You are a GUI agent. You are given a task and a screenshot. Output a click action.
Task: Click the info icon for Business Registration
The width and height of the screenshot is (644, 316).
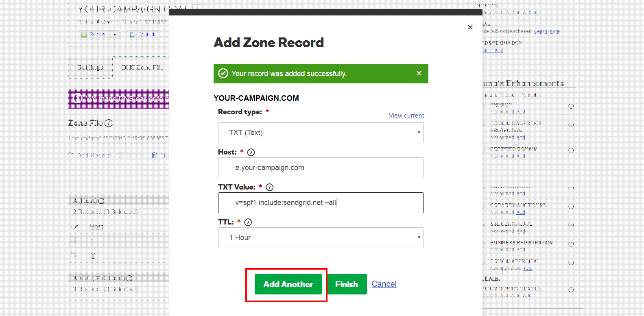(571, 244)
